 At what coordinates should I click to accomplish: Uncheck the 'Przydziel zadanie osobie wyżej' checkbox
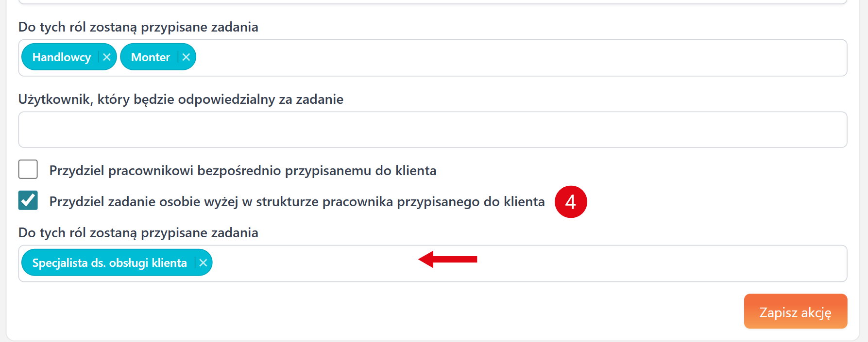point(28,201)
